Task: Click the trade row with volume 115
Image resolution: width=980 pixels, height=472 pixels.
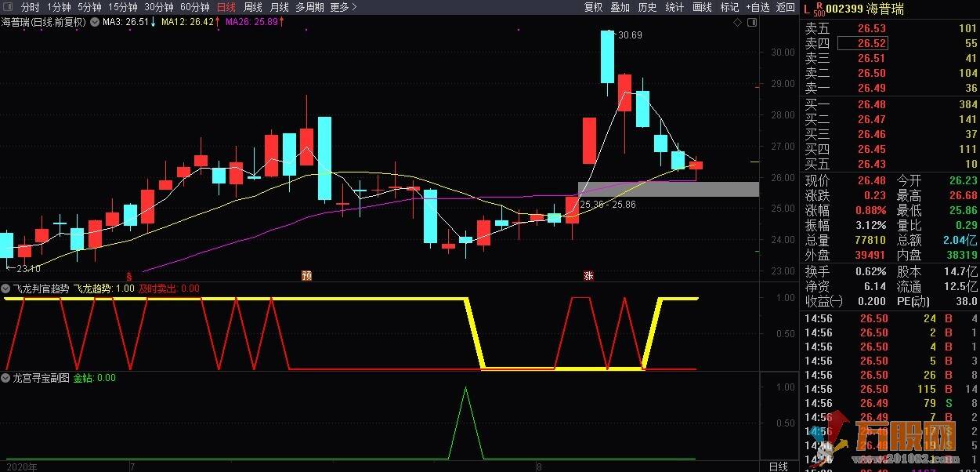Action: click(889, 389)
